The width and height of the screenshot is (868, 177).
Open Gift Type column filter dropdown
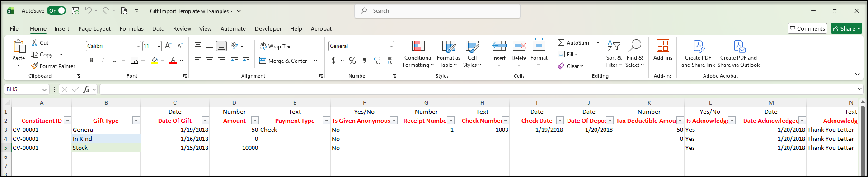[136, 121]
